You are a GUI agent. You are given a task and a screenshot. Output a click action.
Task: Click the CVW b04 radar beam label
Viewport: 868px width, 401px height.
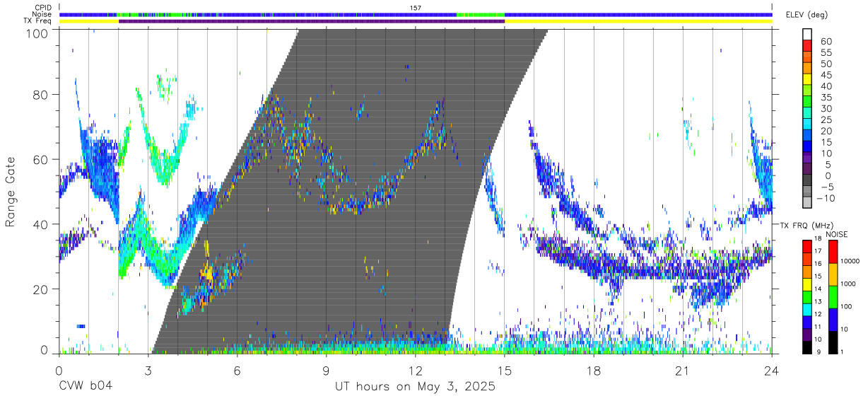[x=86, y=388]
